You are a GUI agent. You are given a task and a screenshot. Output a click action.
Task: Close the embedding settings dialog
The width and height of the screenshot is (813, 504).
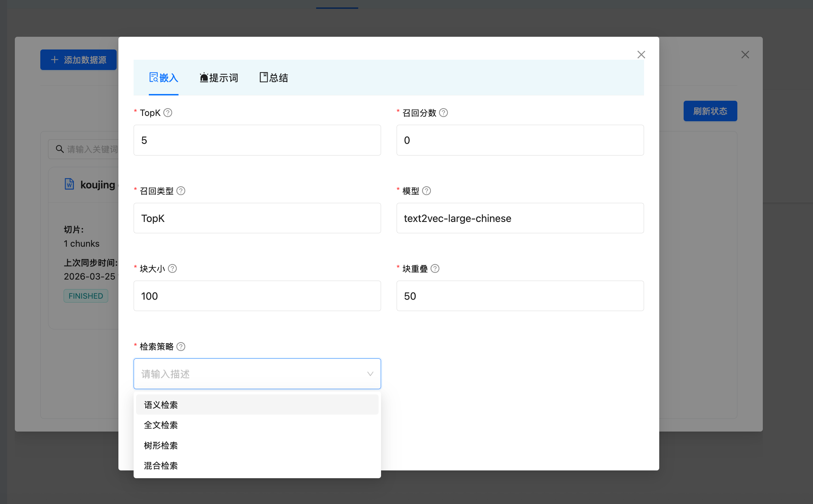(x=641, y=55)
